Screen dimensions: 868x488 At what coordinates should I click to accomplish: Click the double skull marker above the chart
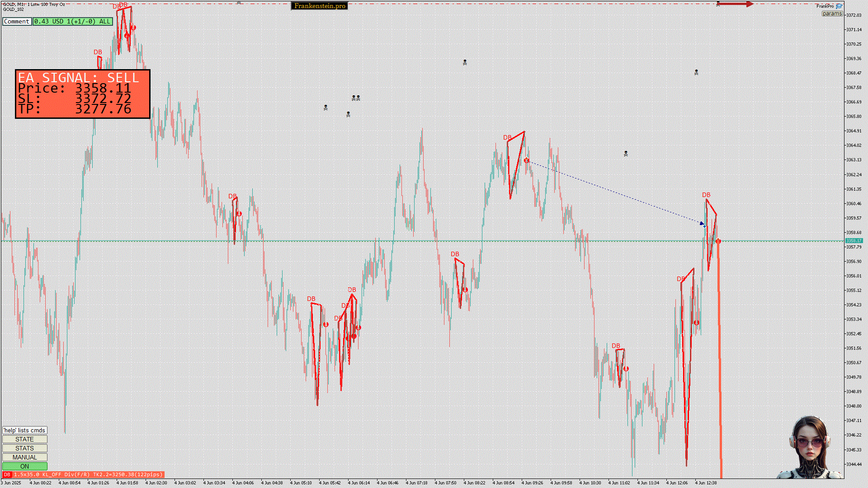[x=356, y=98]
